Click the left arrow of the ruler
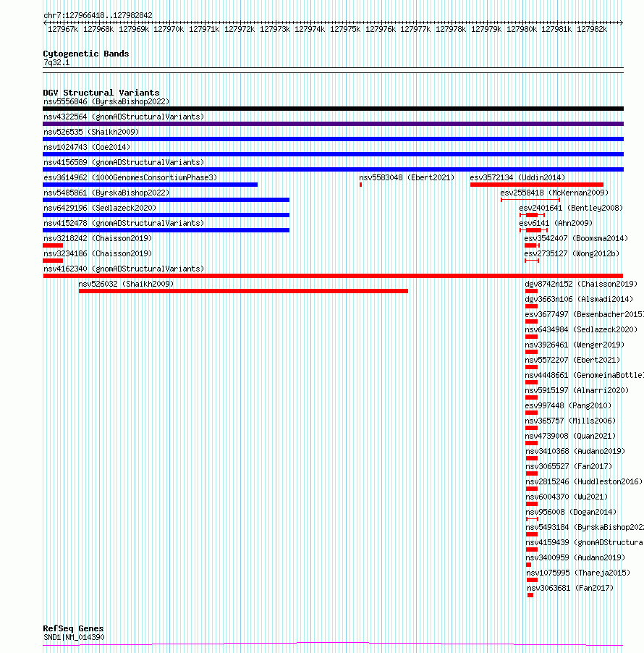 point(45,22)
